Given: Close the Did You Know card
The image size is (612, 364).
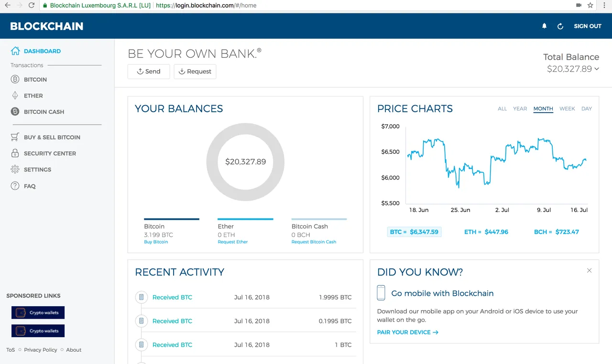Looking at the screenshot, I should (589, 270).
